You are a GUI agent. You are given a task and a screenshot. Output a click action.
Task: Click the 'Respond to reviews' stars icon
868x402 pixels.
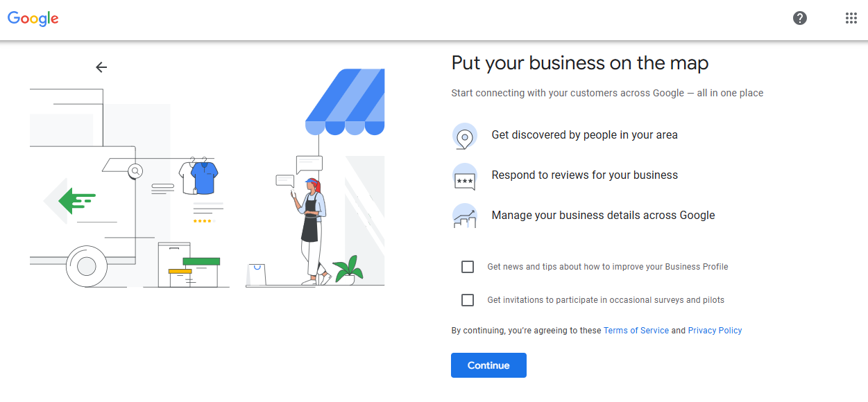tap(464, 176)
